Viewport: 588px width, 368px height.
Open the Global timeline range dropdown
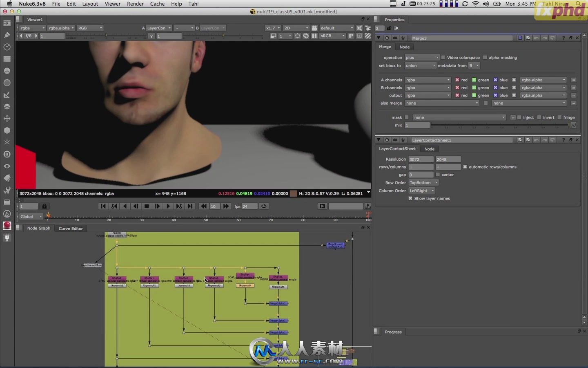[31, 217]
